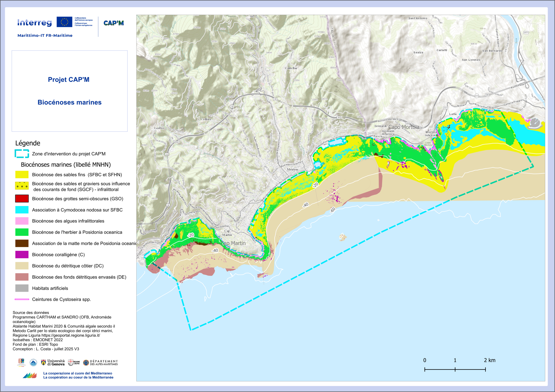
Task: Click the Biocénoses marines title text
Action: (69, 102)
